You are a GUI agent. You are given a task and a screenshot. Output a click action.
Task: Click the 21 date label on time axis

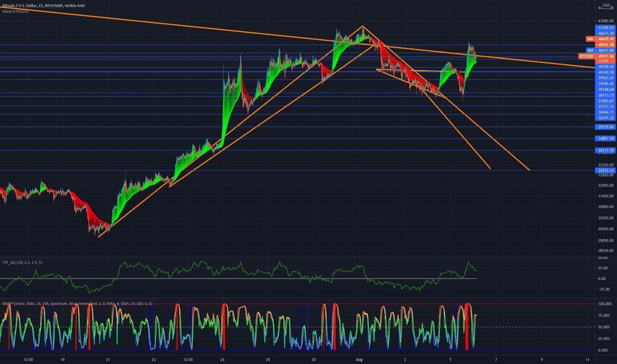point(108,359)
